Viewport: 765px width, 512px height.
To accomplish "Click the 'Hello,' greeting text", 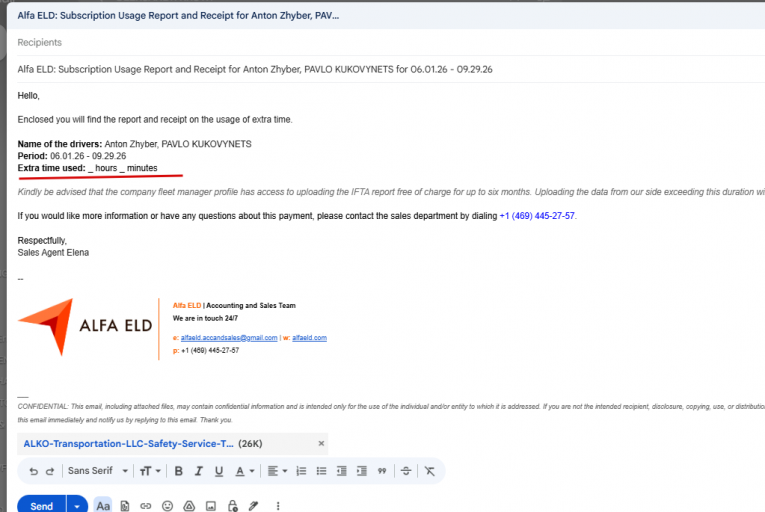I will point(28,96).
